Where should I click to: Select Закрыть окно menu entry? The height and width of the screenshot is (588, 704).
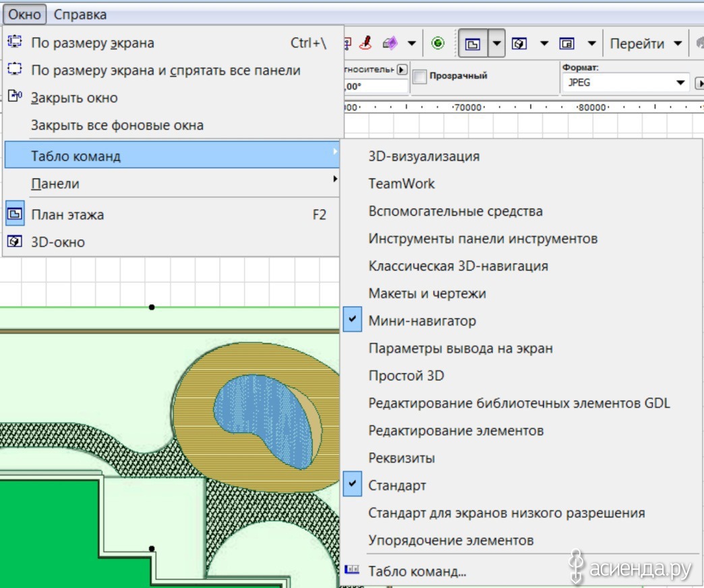[171, 97]
